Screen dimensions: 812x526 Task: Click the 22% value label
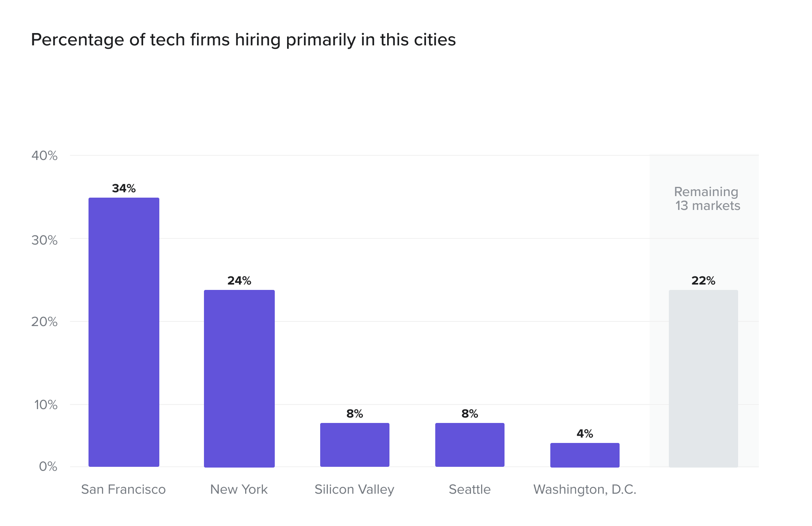click(x=703, y=281)
